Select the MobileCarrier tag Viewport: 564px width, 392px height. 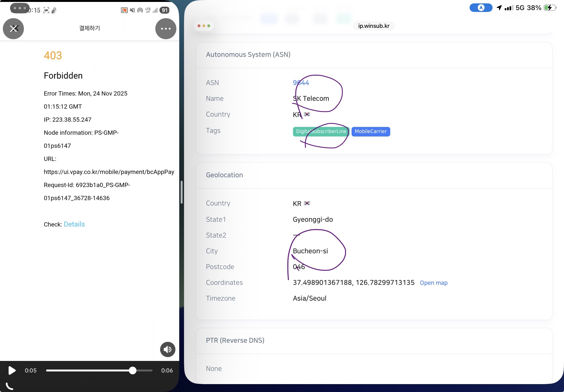370,131
